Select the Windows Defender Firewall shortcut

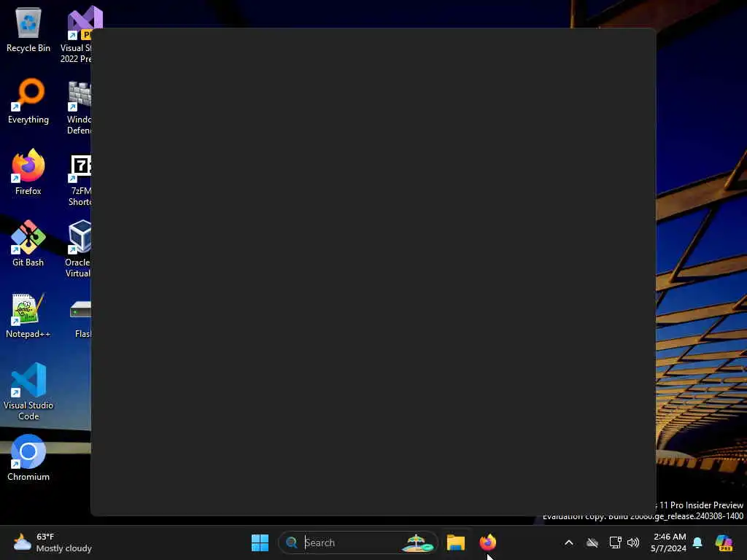[80, 108]
